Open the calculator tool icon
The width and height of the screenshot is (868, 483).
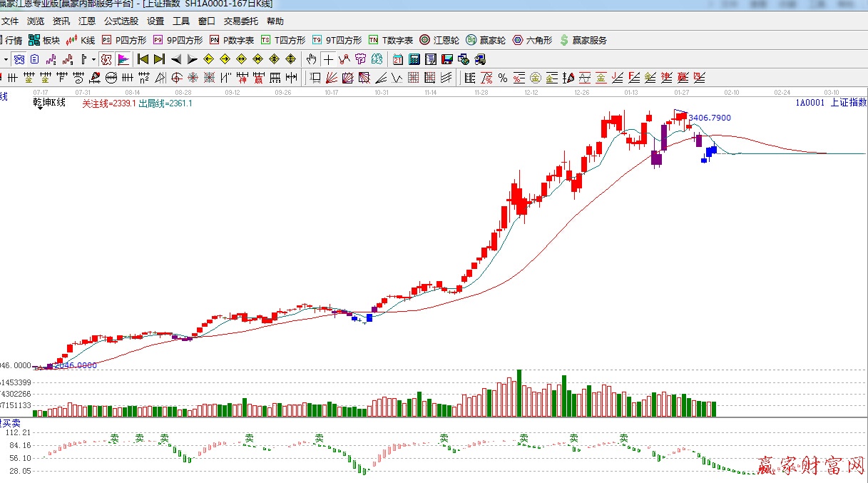coord(414,59)
